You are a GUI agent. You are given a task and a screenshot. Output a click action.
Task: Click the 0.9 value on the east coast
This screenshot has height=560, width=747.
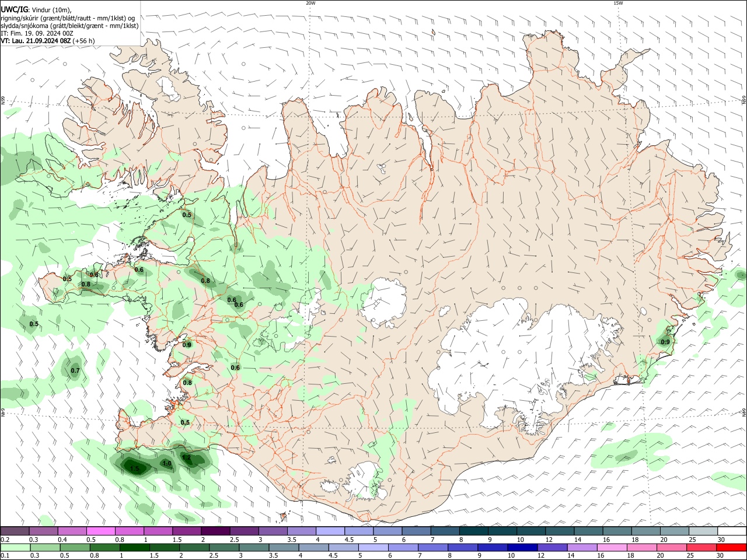[x=665, y=342]
